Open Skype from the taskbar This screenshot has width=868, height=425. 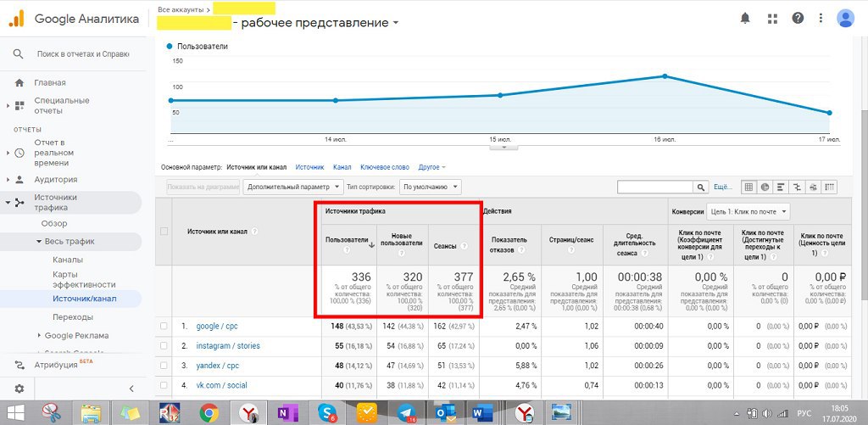coord(327,413)
